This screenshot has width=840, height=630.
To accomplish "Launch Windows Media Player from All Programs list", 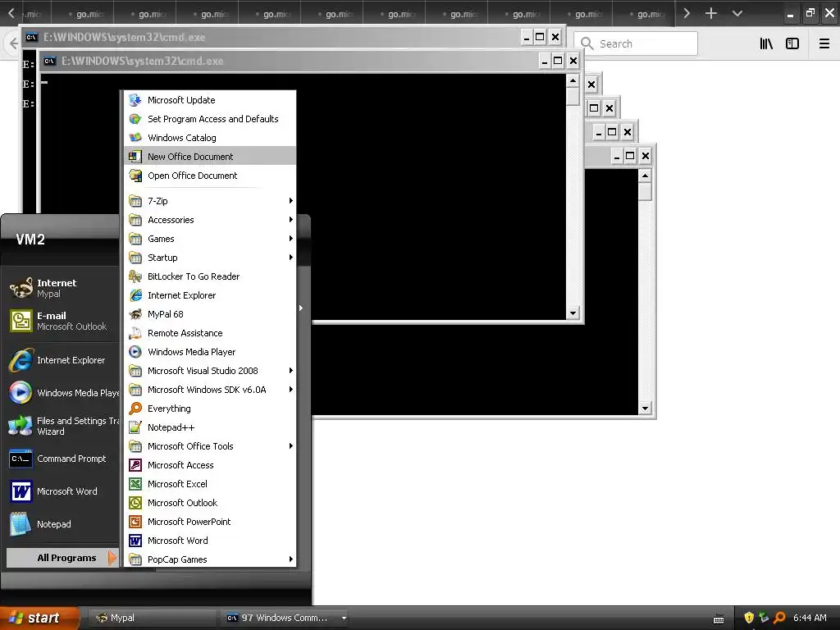I will coord(210,352).
